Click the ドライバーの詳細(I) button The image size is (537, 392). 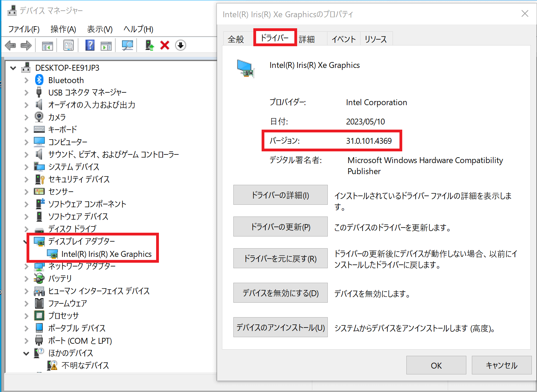(281, 195)
